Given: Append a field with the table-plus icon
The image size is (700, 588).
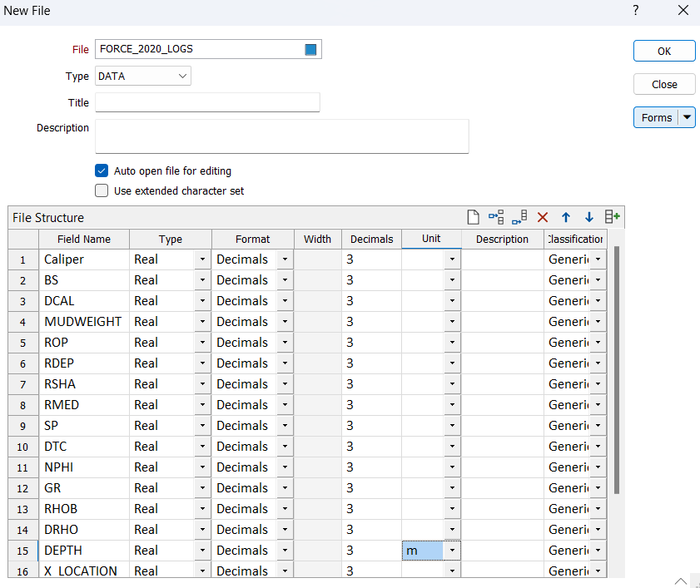Looking at the screenshot, I should [x=612, y=217].
